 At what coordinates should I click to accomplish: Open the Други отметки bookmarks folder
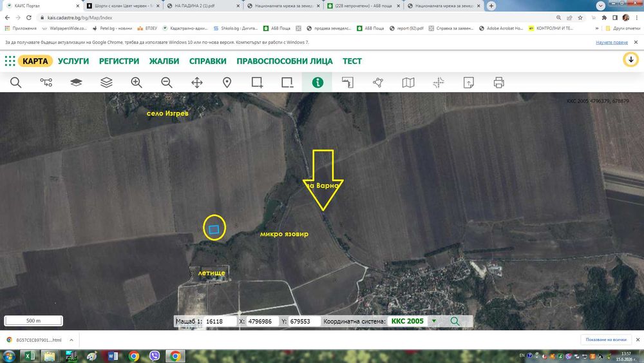click(623, 28)
